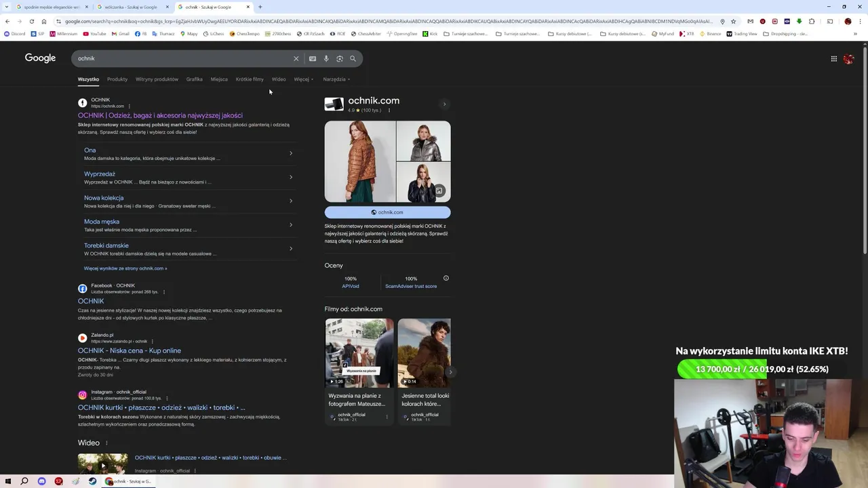The image size is (868, 488).
Task: Open the Discord bookmark
Action: click(x=14, y=33)
